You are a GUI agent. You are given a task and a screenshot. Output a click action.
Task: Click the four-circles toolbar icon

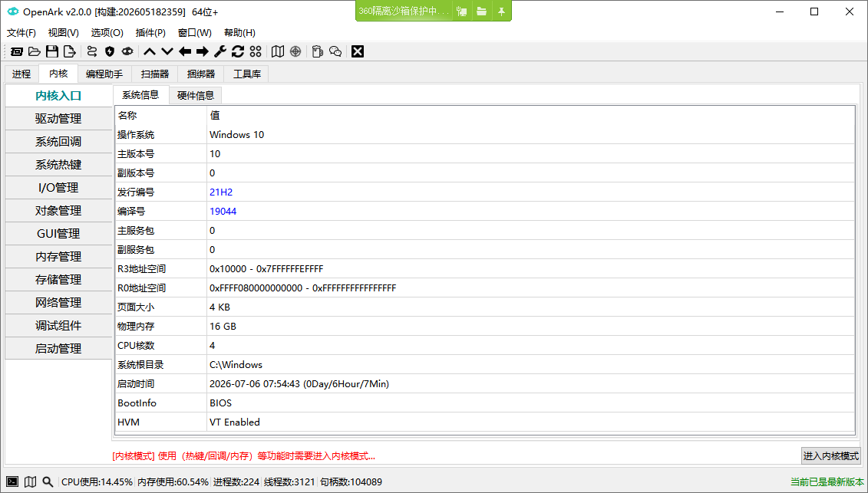(256, 51)
